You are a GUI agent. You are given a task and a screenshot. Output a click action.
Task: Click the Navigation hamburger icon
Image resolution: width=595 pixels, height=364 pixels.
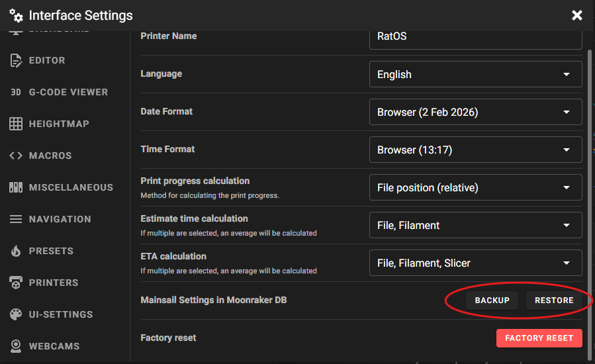point(16,219)
